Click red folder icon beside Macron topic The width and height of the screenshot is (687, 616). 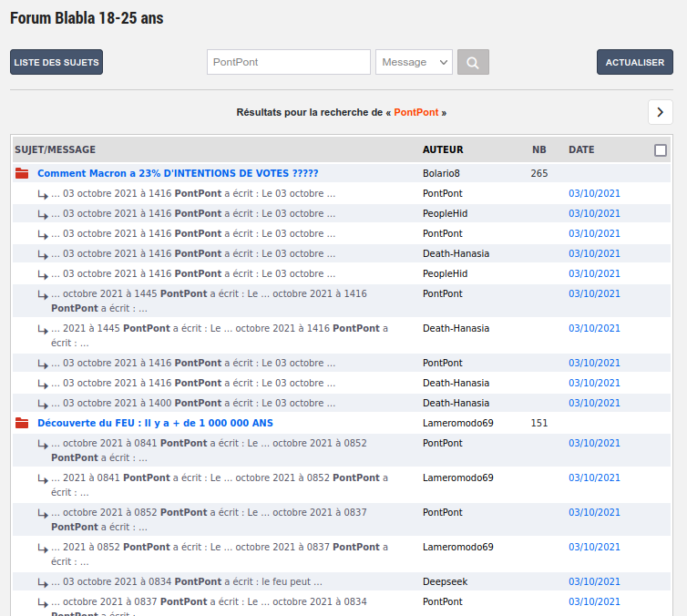pyautogui.click(x=22, y=173)
